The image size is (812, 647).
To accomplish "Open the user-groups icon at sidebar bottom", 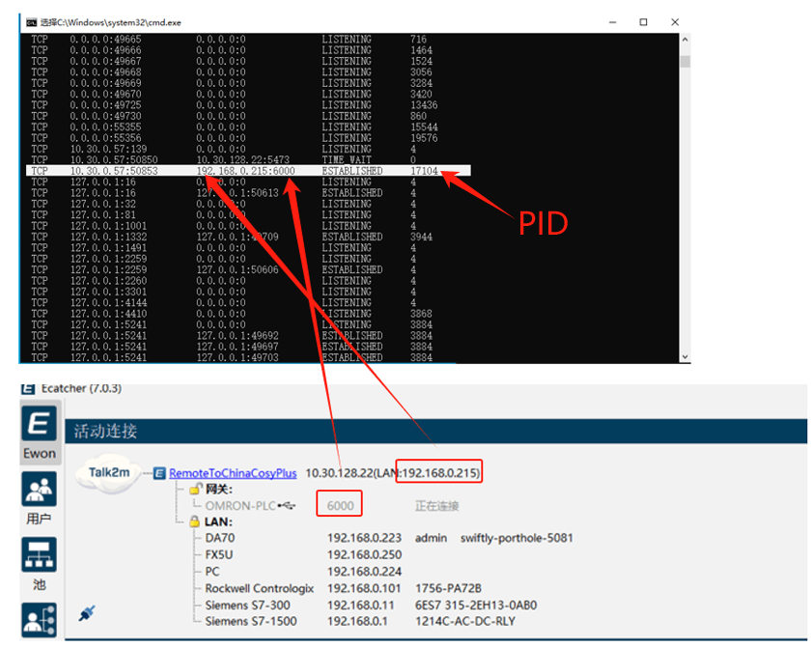I will coord(40,620).
